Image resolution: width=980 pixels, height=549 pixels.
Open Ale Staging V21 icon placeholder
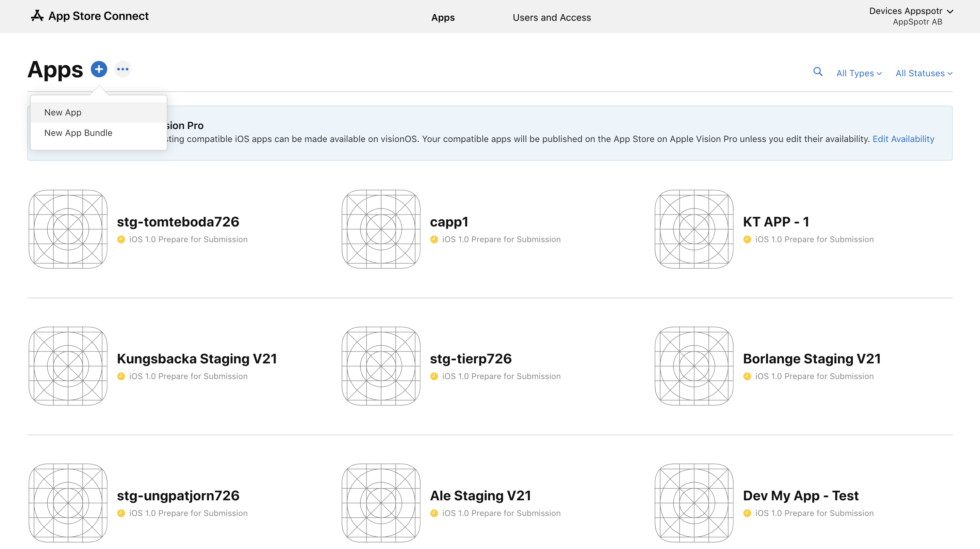tap(381, 503)
